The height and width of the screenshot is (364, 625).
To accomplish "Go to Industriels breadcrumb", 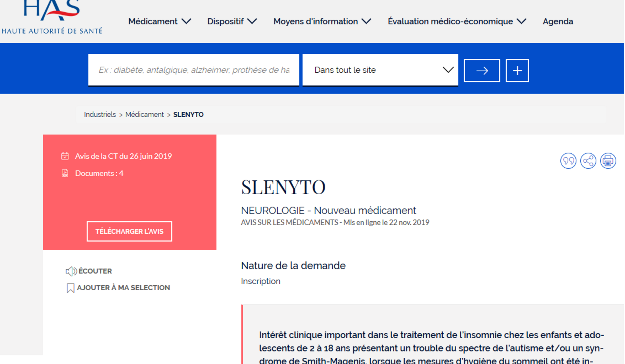I will (x=100, y=115).
